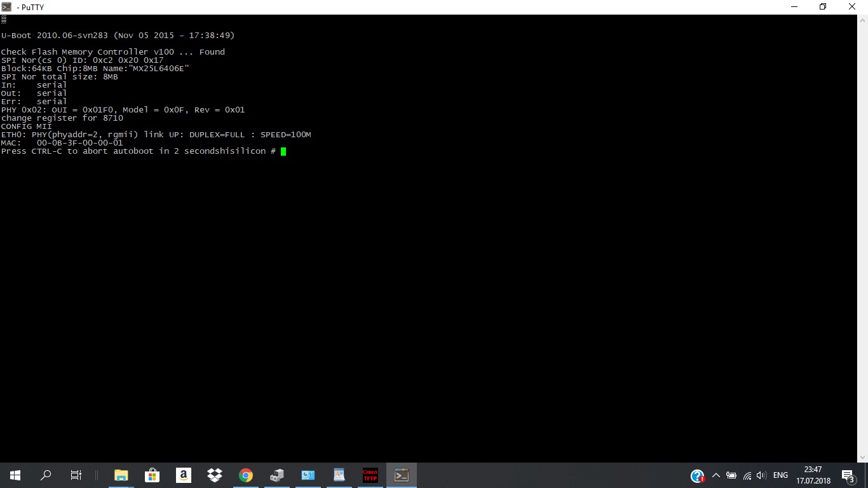Open the Microsoft Store taskbar icon
The height and width of the screenshot is (488, 868).
152,475
